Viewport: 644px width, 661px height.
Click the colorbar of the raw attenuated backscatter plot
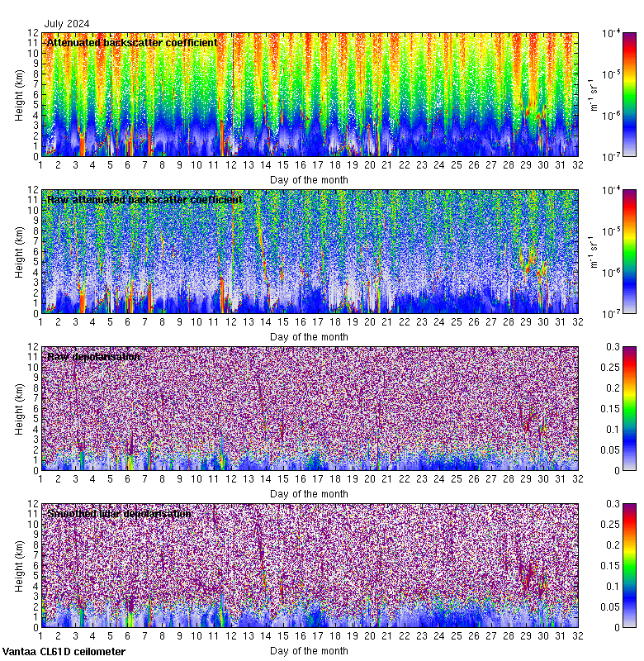coord(607,251)
